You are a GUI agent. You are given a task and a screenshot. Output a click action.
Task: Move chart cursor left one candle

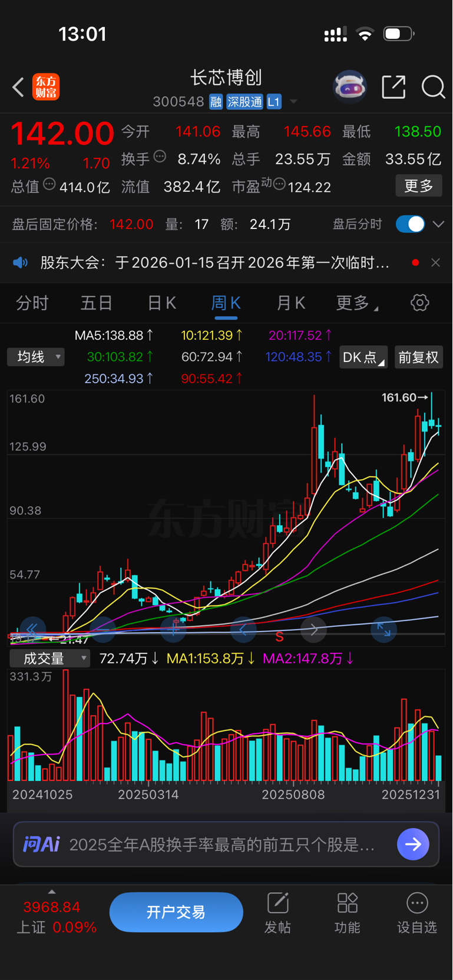(x=243, y=630)
